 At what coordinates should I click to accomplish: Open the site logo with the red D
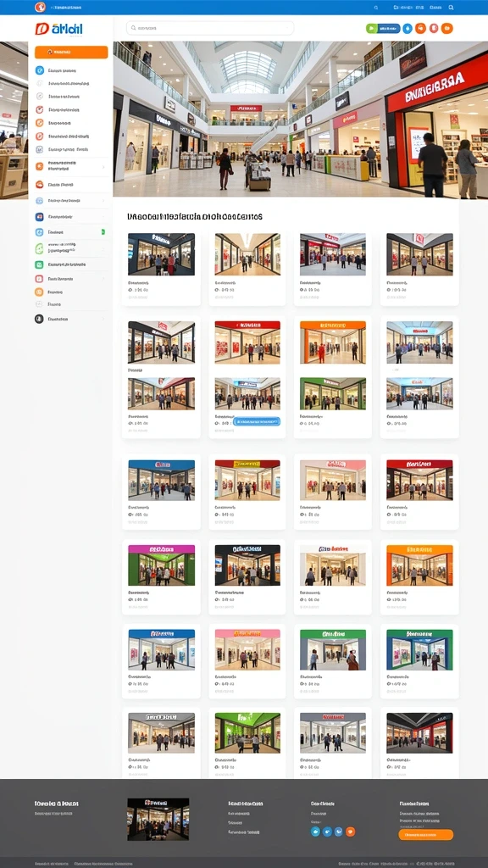pos(58,30)
